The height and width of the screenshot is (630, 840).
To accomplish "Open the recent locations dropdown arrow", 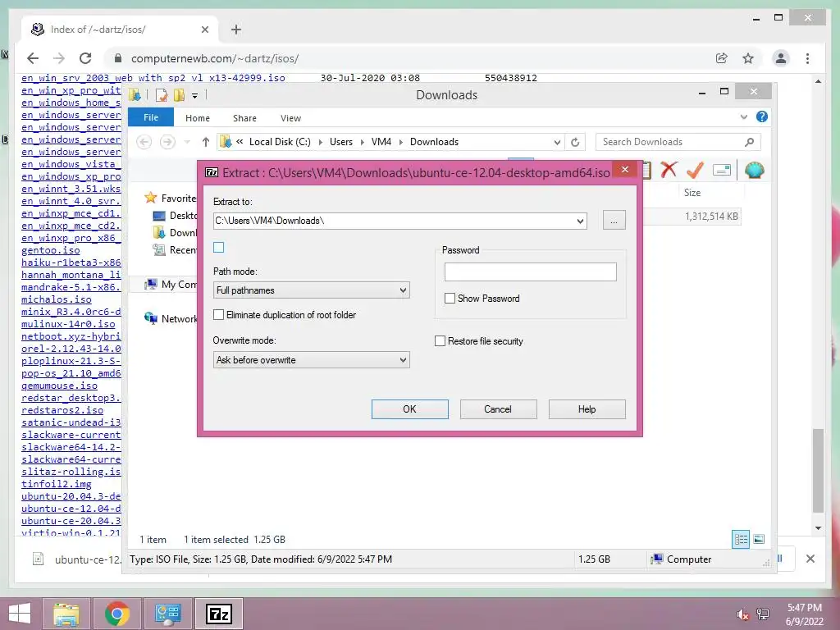I will [x=187, y=142].
